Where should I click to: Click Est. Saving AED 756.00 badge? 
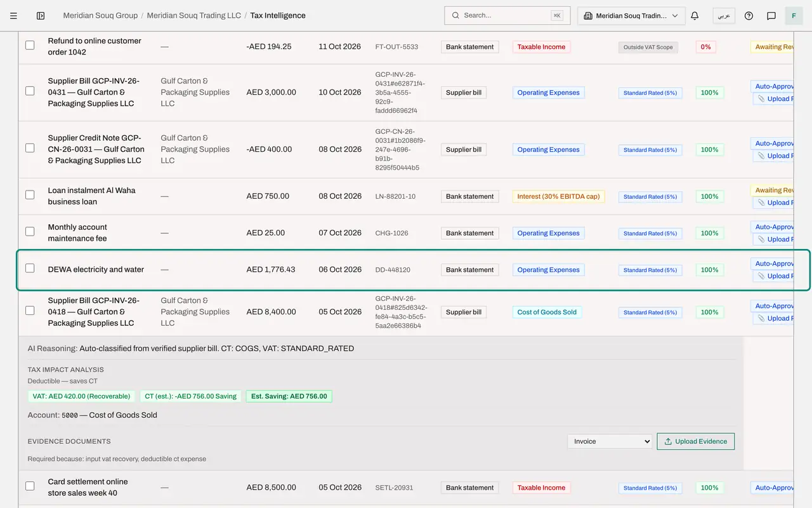[289, 396]
